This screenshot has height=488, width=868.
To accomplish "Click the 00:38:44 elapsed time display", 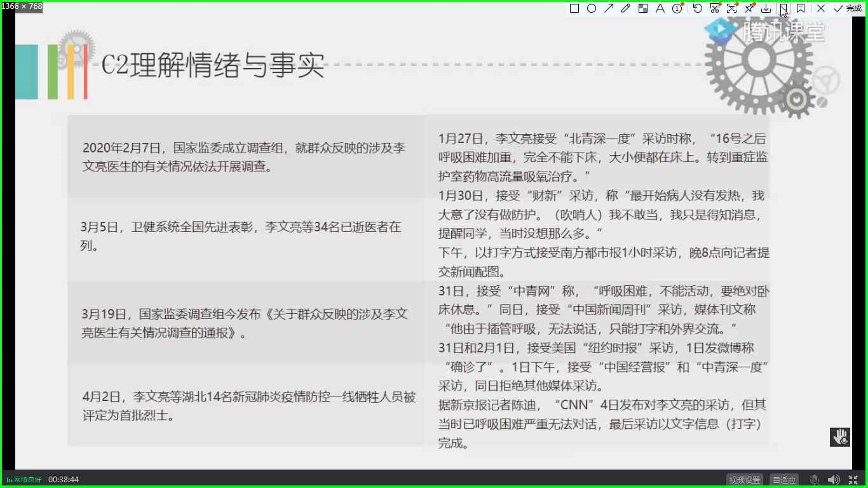I will point(64,480).
